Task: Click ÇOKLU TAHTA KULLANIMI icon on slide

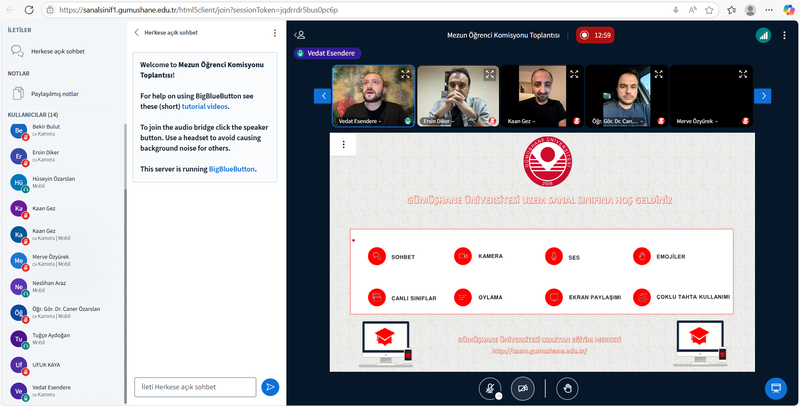Action: click(642, 297)
